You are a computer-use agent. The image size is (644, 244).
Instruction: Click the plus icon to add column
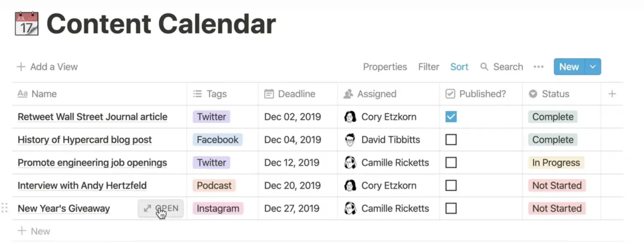coord(612,94)
